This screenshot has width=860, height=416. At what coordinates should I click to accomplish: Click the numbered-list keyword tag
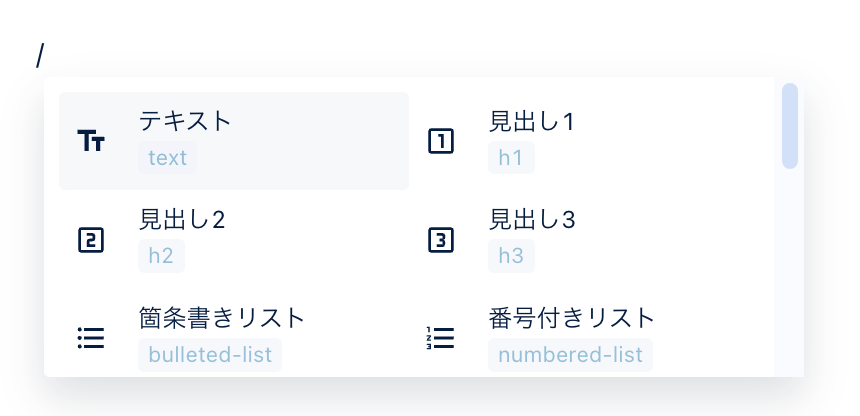point(570,355)
